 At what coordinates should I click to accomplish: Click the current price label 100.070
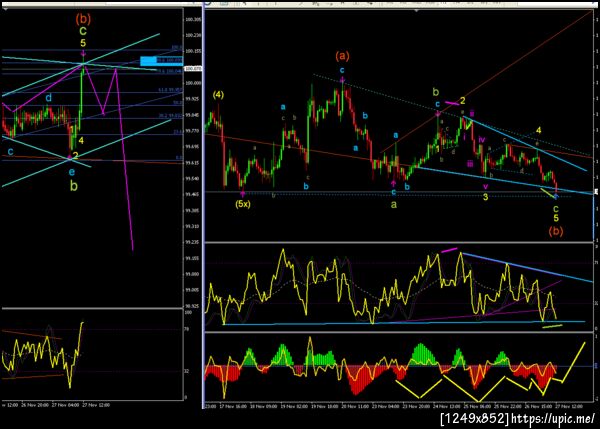pyautogui.click(x=193, y=69)
